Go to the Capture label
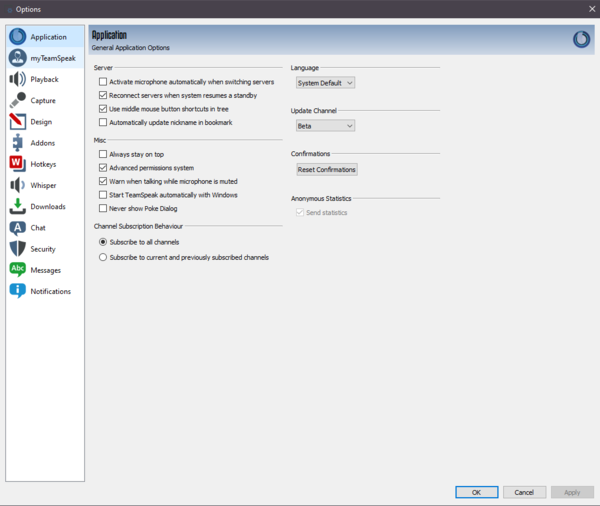 pyautogui.click(x=43, y=100)
